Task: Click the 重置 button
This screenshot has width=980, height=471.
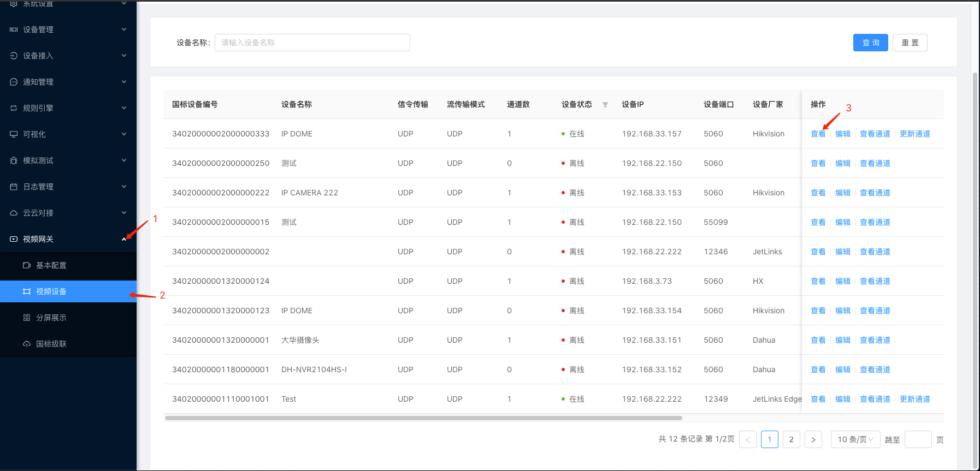Action: 910,43
